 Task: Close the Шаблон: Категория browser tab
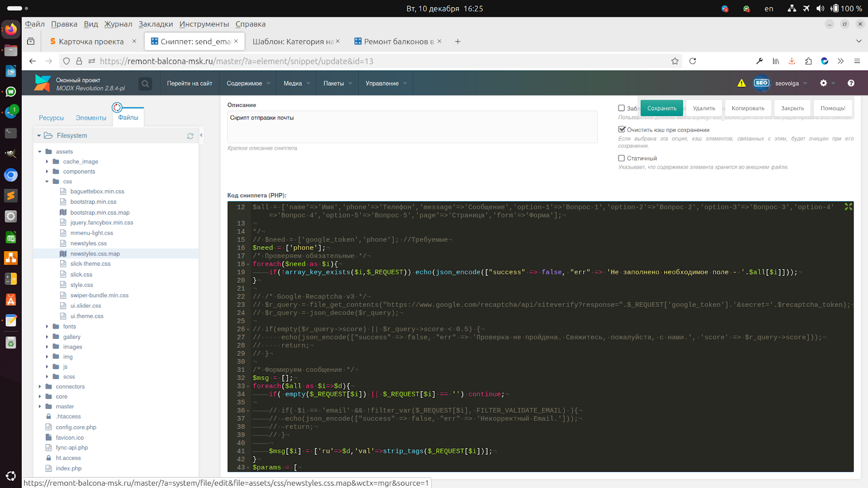pyautogui.click(x=338, y=41)
